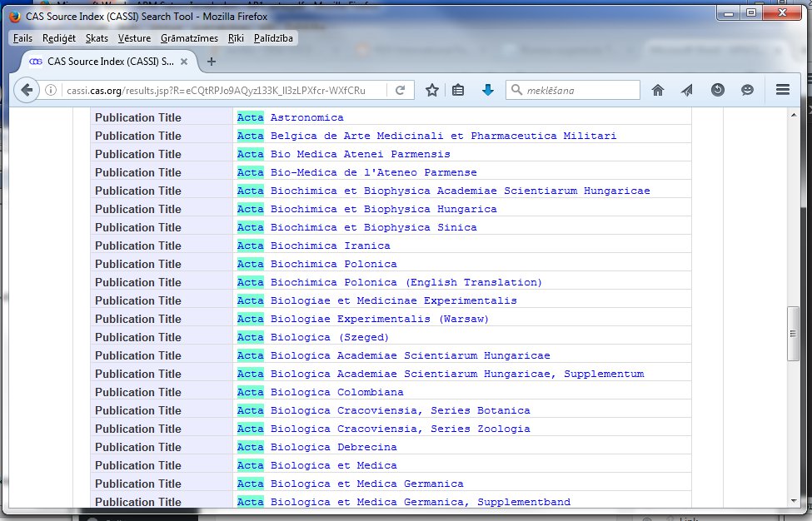812x521 pixels.
Task: Click the site information icon in address bar
Action: (52, 90)
